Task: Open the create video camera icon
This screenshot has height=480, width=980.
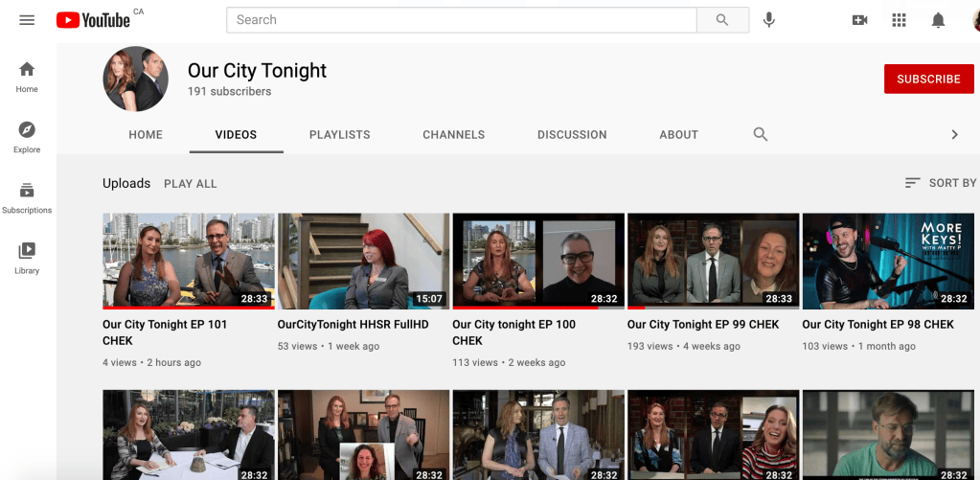Action: (859, 20)
